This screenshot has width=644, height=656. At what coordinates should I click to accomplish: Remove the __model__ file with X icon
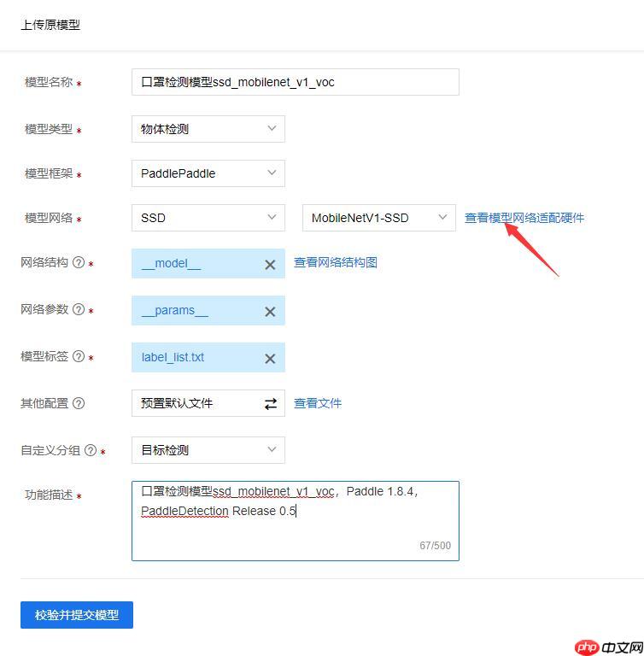(x=270, y=265)
